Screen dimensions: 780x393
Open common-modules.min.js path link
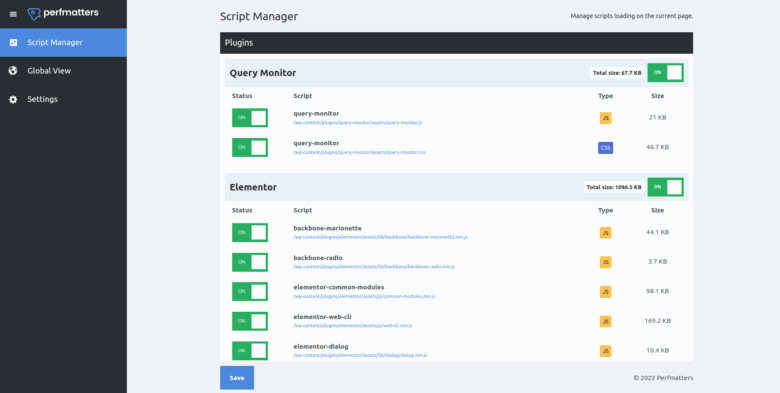pyautogui.click(x=364, y=296)
